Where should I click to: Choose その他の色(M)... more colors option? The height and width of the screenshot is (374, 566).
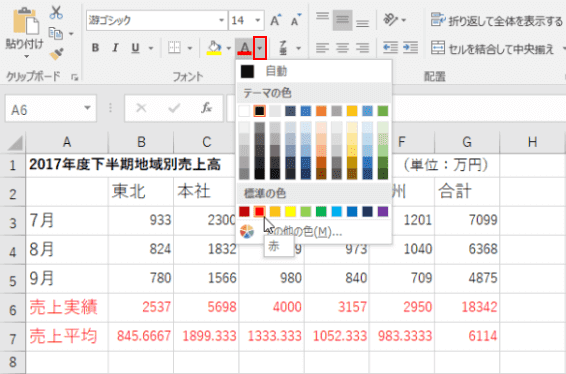[x=314, y=231]
